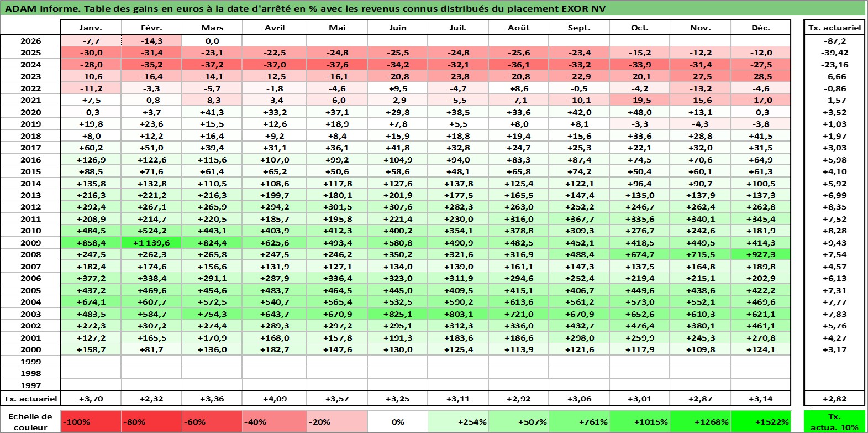Click the -100% red color scale swatch
Viewport: 868px width, 433px height.
tap(91, 422)
